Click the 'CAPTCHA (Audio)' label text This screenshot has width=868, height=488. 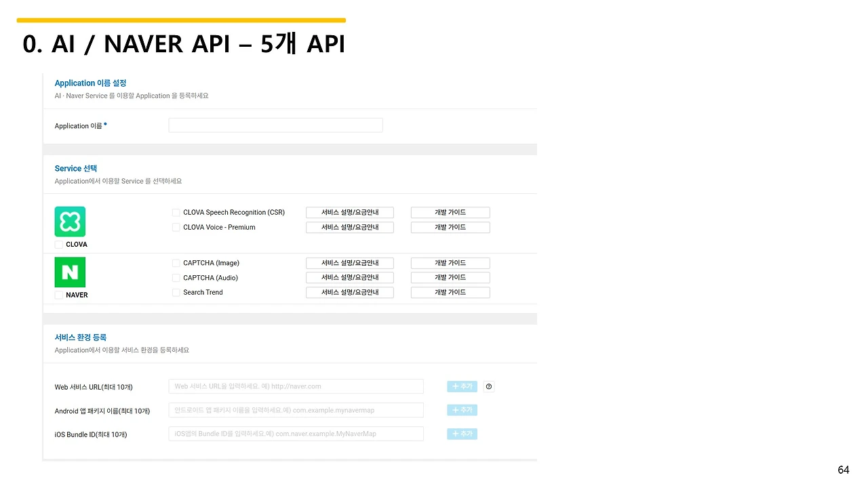[x=210, y=278]
